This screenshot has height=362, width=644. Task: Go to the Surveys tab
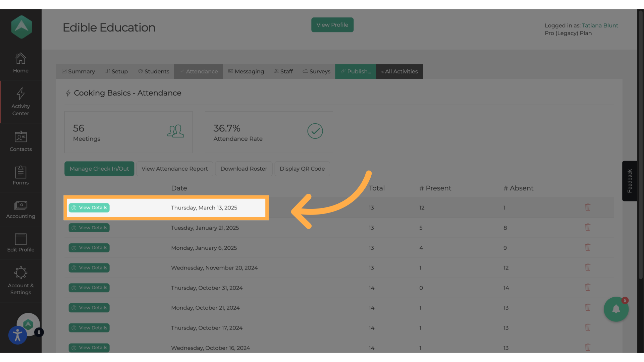tap(316, 71)
